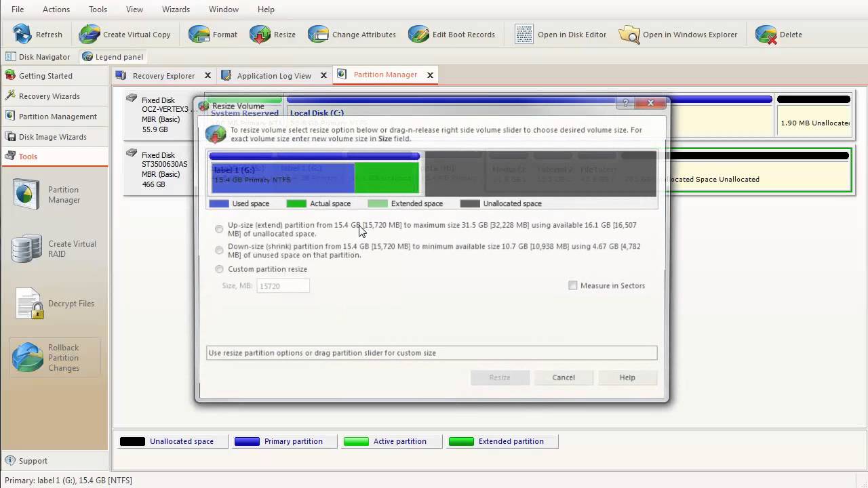Open the Wizards menu
Image resolution: width=868 pixels, height=488 pixels.
pos(176,9)
